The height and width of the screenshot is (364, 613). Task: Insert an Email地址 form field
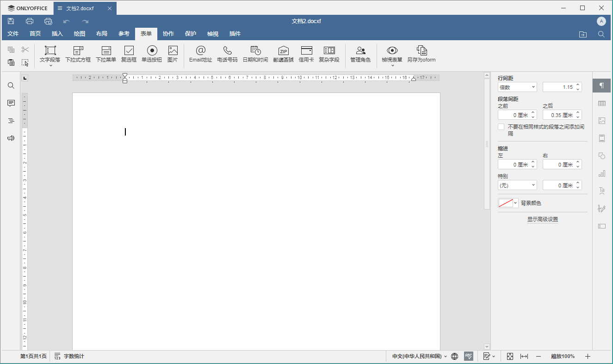[200, 54]
